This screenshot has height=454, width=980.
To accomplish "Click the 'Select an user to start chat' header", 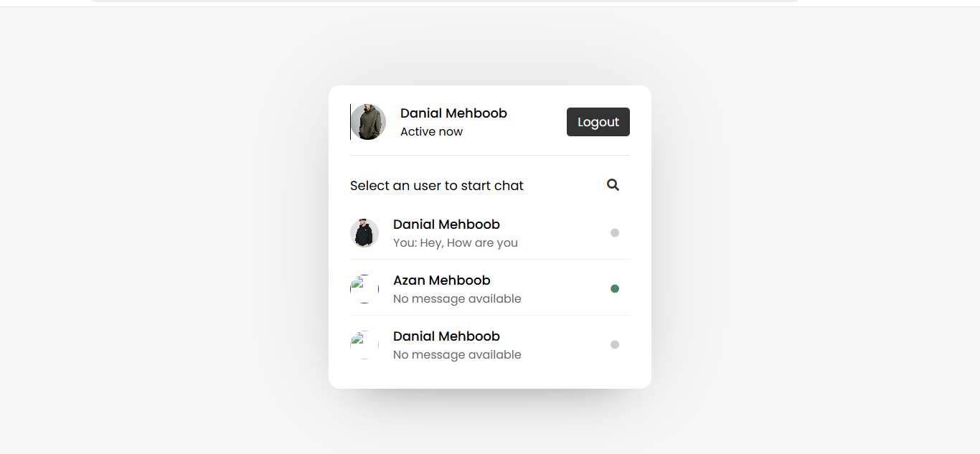I will [x=436, y=185].
